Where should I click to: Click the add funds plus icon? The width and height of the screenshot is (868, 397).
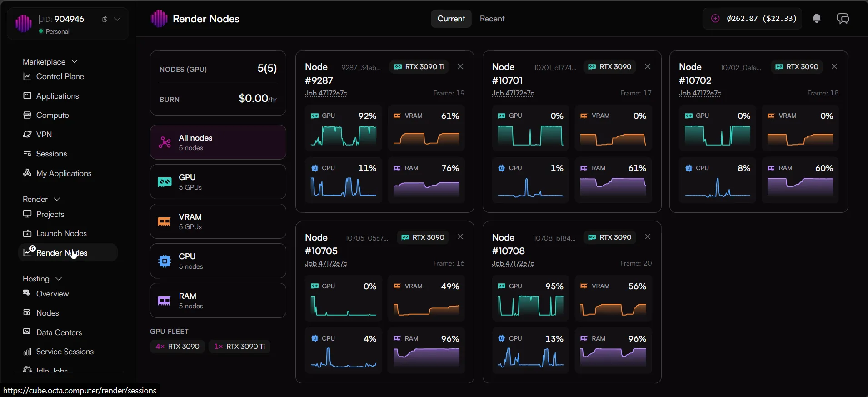715,19
